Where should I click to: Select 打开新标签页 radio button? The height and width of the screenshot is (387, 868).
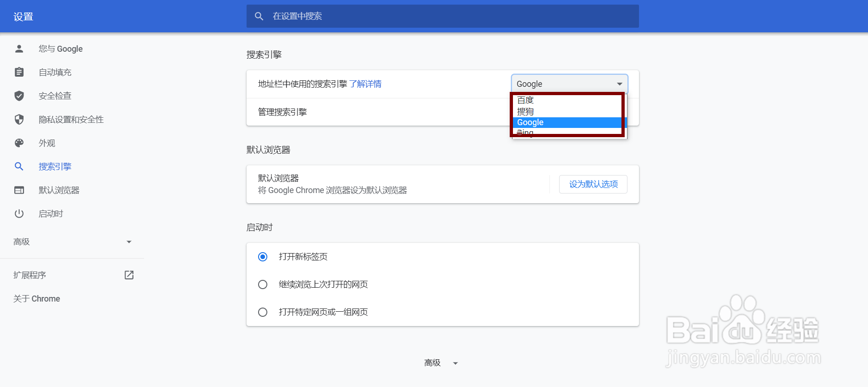[263, 257]
